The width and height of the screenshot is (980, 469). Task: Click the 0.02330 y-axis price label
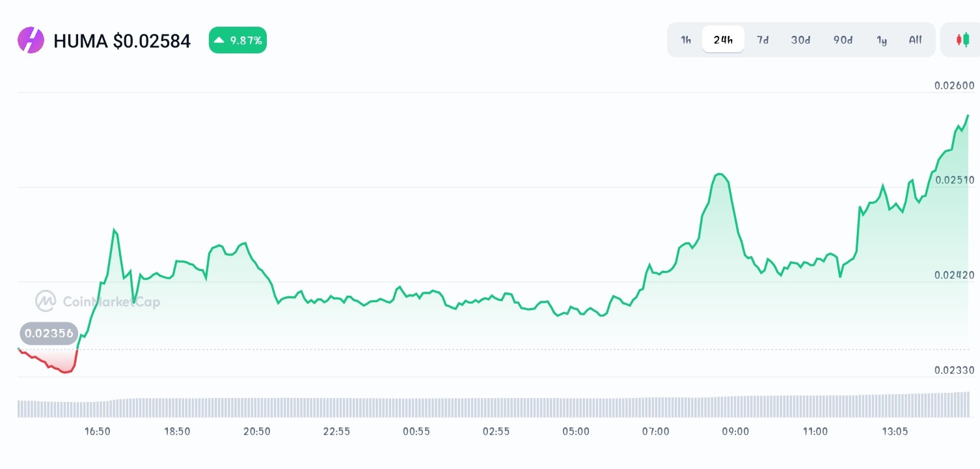pos(954,370)
